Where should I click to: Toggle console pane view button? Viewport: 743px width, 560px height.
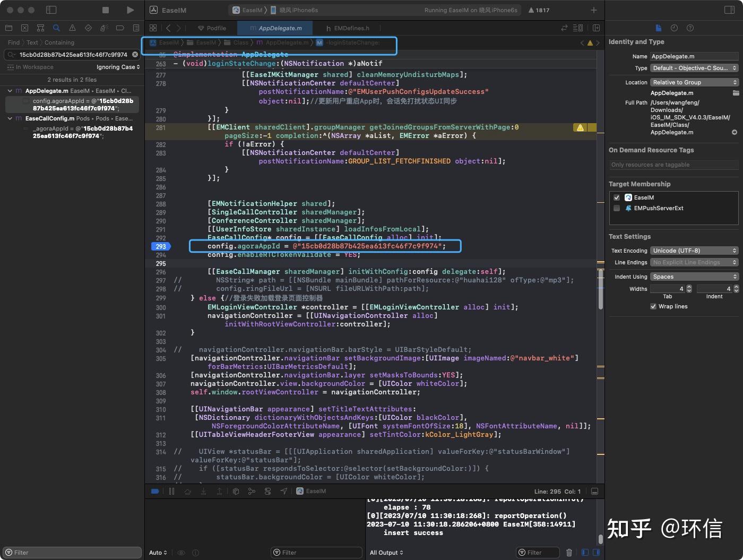596,553
